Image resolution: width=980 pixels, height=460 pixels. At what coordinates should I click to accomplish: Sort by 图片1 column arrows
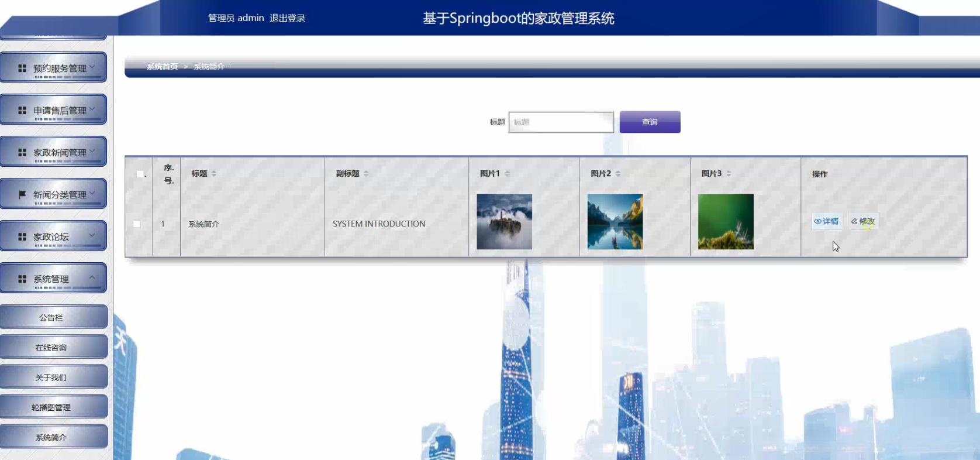tap(507, 174)
